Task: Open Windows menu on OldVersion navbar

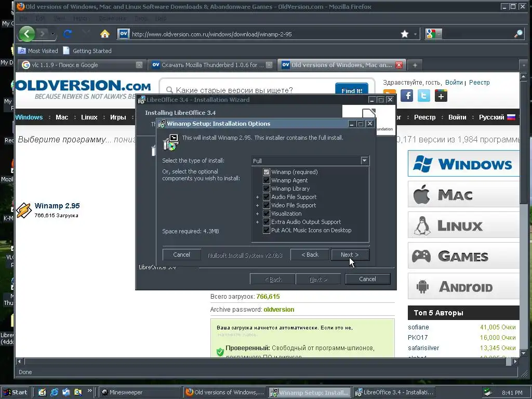Action: (x=29, y=117)
